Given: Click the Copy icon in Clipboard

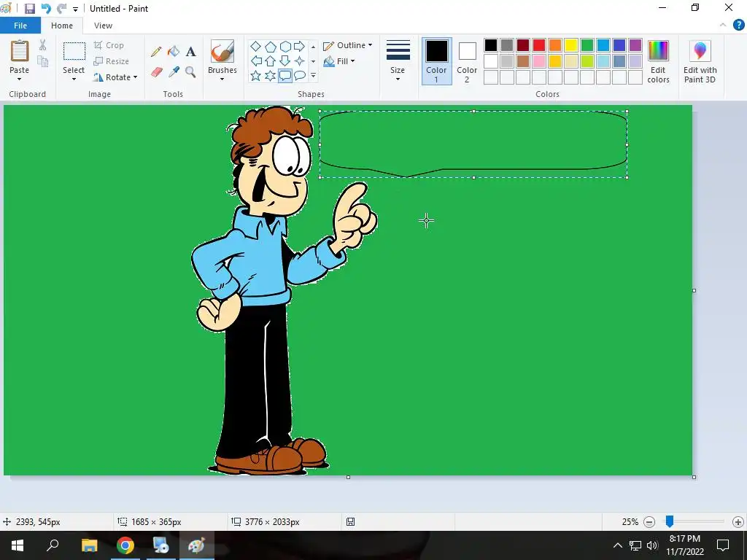Looking at the screenshot, I should (x=43, y=61).
